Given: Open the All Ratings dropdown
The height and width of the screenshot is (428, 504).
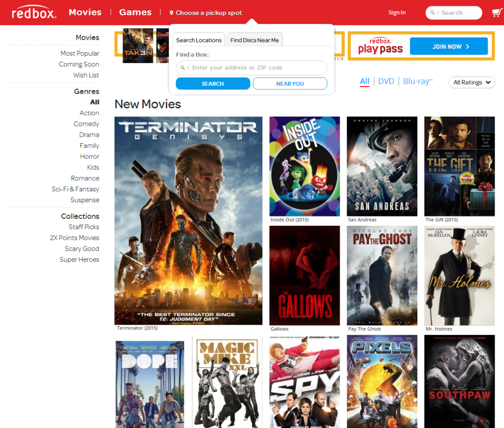Looking at the screenshot, I should coord(472,82).
